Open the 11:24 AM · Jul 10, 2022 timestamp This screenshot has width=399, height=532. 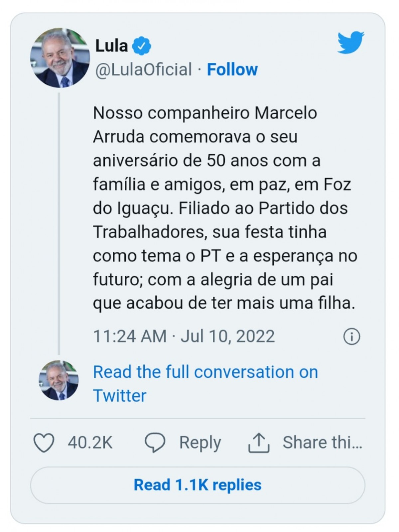(x=184, y=336)
